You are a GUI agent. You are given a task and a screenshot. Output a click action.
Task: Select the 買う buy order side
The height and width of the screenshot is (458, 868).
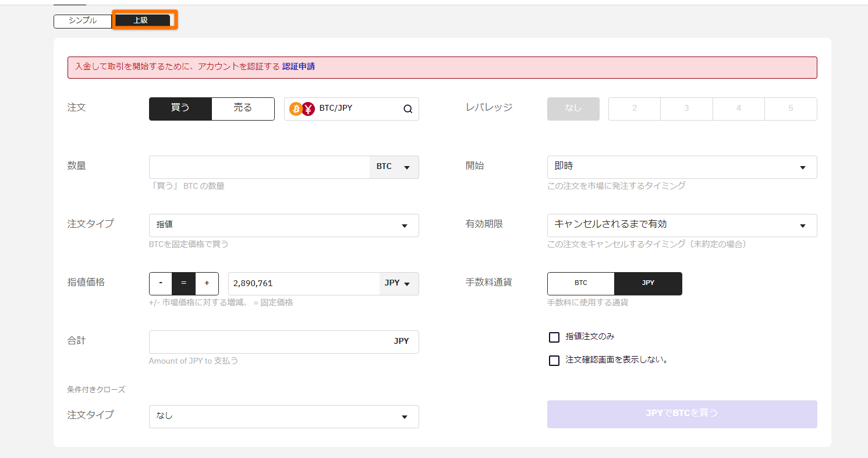[x=180, y=108]
